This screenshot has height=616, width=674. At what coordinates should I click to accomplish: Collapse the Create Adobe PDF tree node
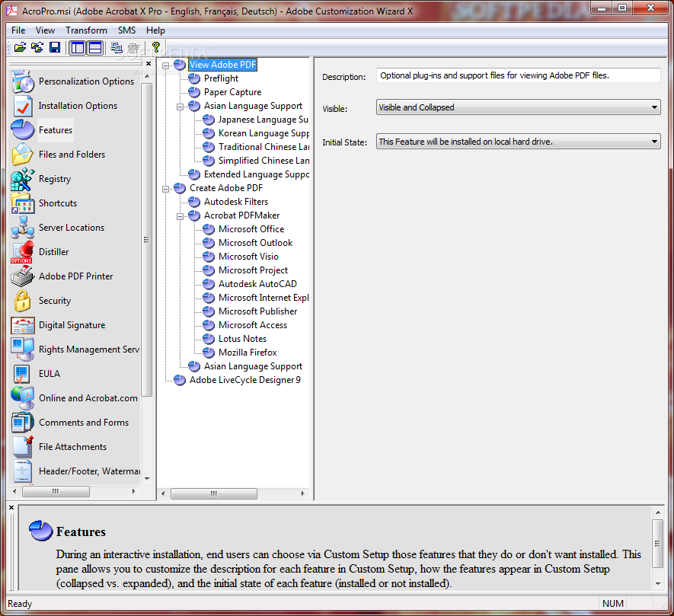(165, 189)
